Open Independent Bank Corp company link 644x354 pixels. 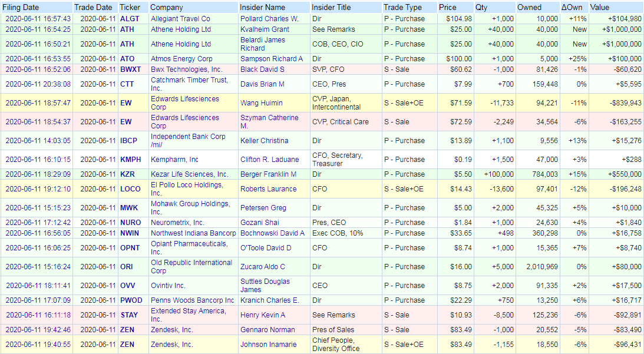click(x=188, y=141)
